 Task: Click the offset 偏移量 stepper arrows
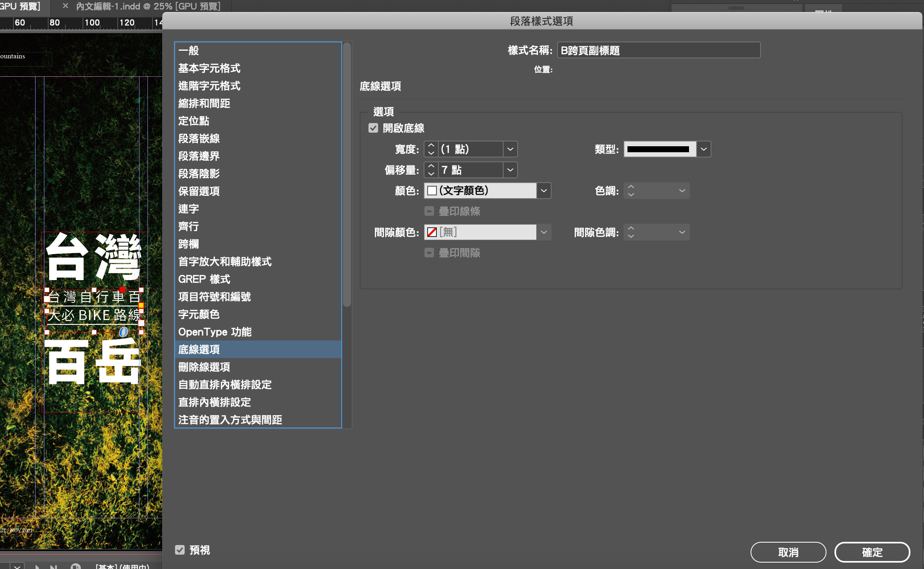click(x=431, y=170)
